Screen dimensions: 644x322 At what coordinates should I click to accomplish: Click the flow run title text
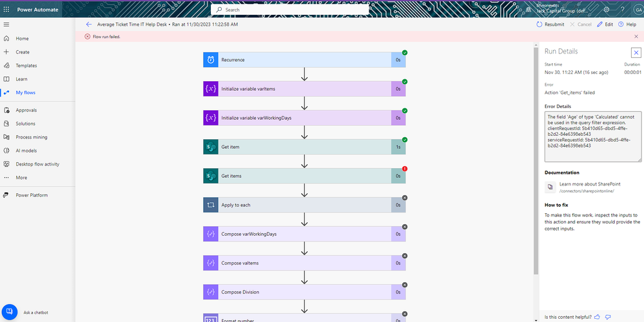(168, 24)
